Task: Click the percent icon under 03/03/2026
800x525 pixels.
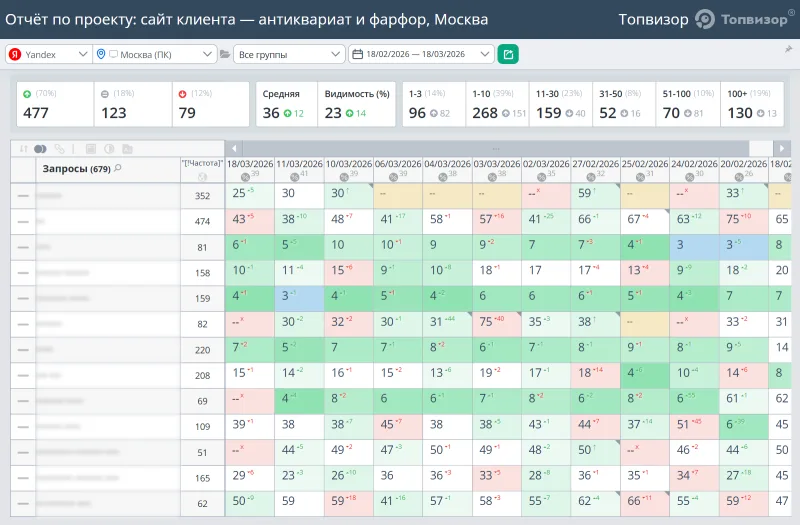Action: (x=492, y=177)
